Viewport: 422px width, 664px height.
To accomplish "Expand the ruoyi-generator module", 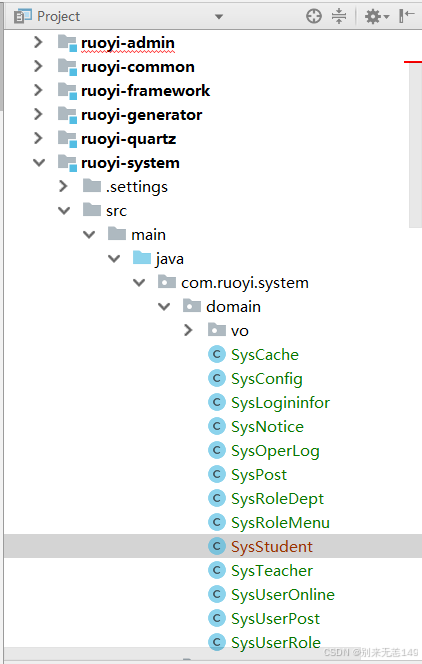I will click(38, 114).
